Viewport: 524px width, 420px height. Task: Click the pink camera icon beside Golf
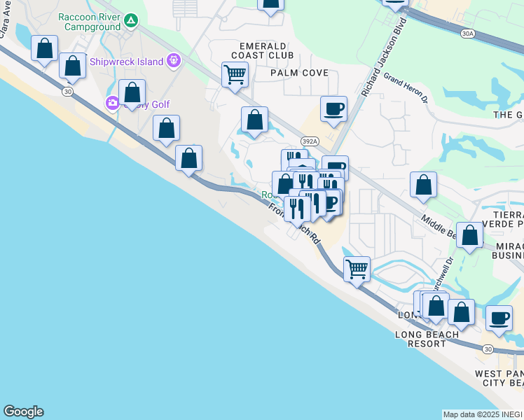click(x=112, y=104)
